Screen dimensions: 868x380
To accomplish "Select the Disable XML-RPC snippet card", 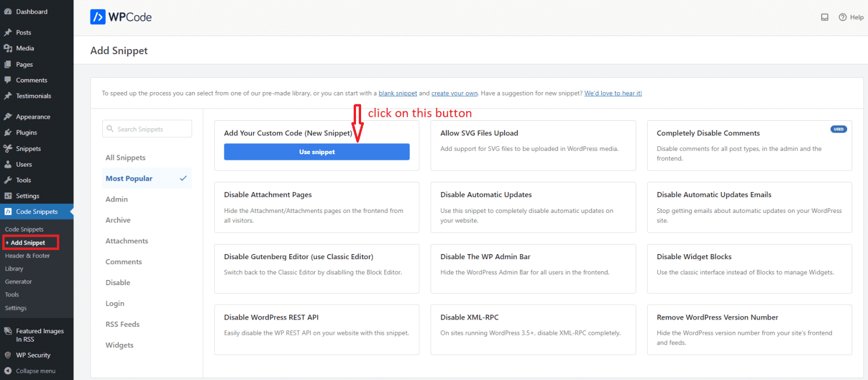I will (533, 329).
